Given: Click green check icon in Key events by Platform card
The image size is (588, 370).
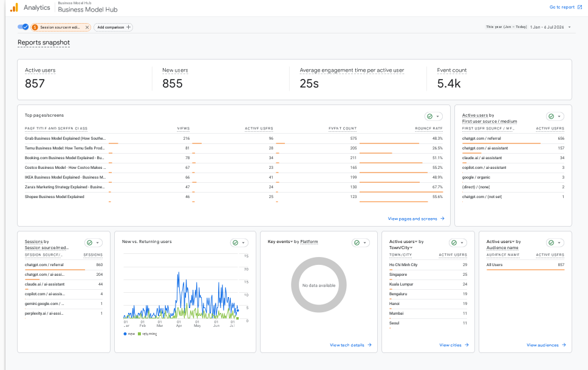Looking at the screenshot, I should point(357,243).
